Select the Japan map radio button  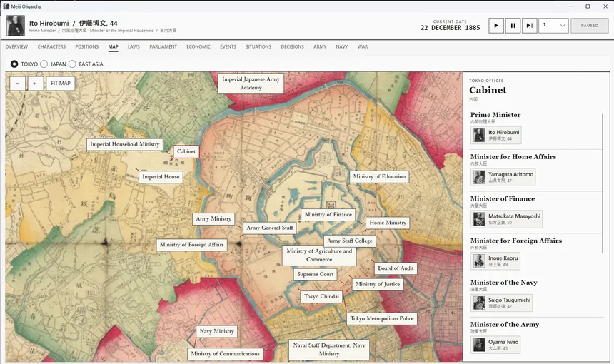point(44,64)
